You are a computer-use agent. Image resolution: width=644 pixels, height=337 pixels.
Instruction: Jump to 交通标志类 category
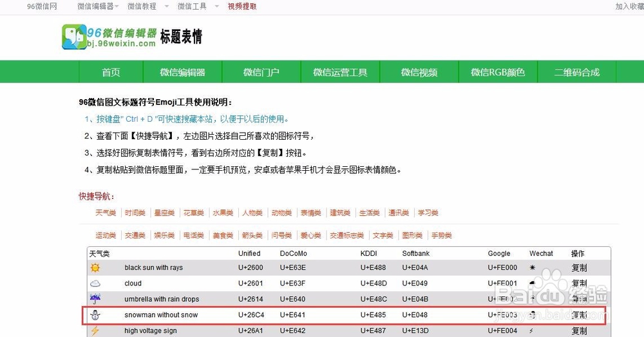[x=346, y=235]
